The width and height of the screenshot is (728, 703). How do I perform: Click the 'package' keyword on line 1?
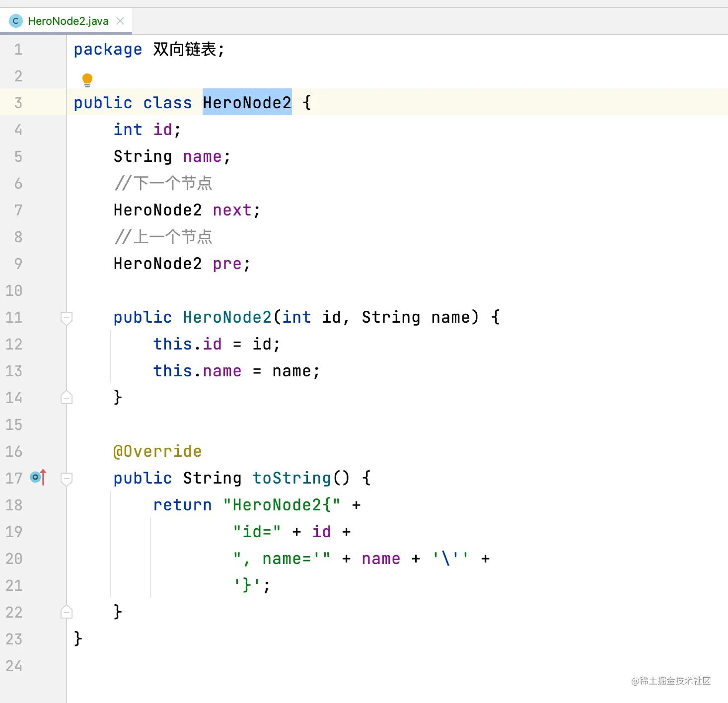pyautogui.click(x=108, y=50)
